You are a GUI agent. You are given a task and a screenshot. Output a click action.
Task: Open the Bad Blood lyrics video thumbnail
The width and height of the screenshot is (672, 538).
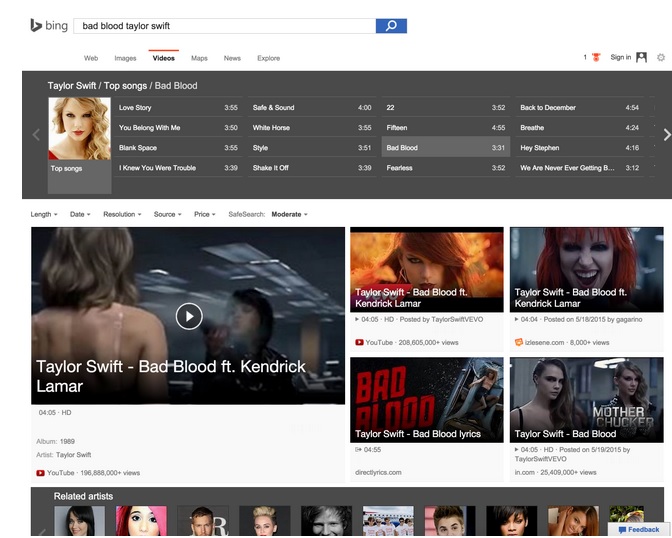tap(426, 400)
